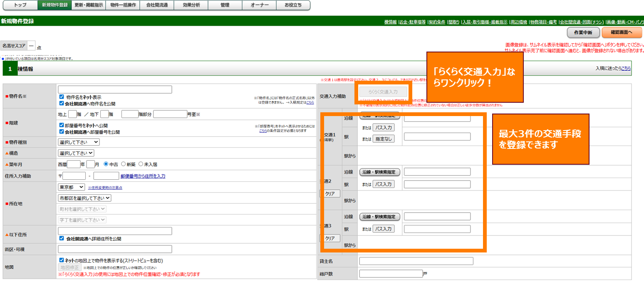This screenshot has width=644, height=282.
Task: Expand the 構造 selection dropdown
Action: pos(76,153)
